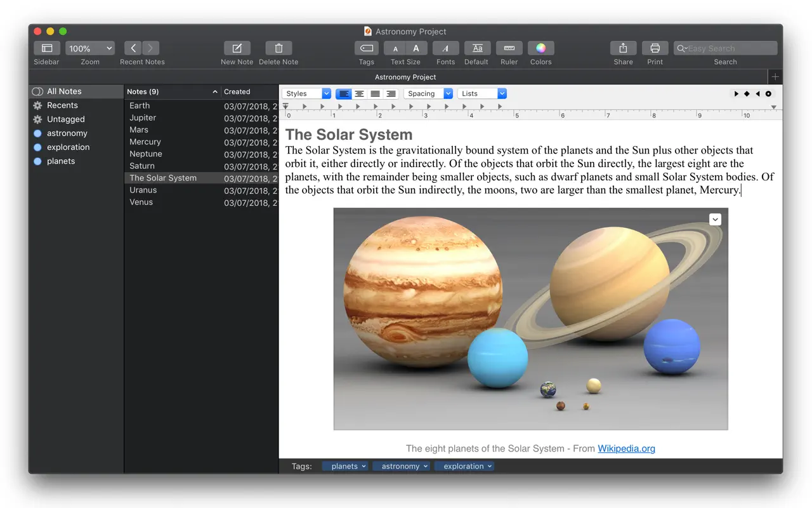Open the Tags toolbar icon
The height and width of the screenshot is (508, 812).
point(366,48)
